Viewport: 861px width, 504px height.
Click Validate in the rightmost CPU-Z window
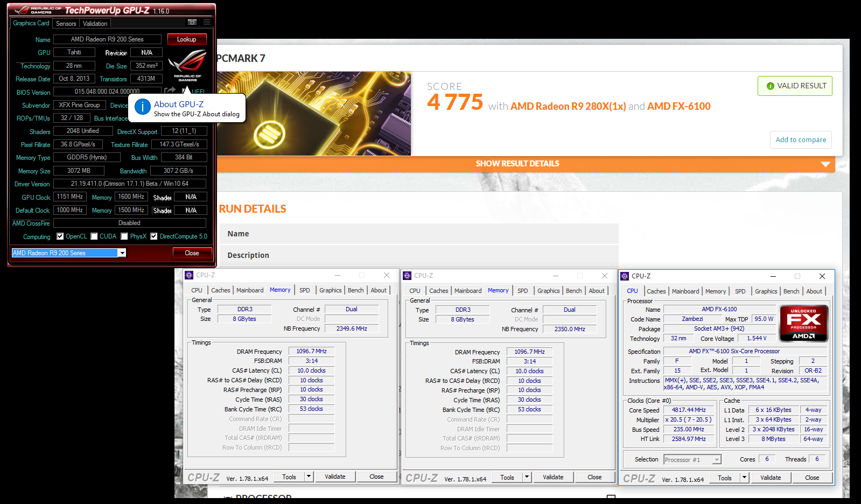[770, 478]
